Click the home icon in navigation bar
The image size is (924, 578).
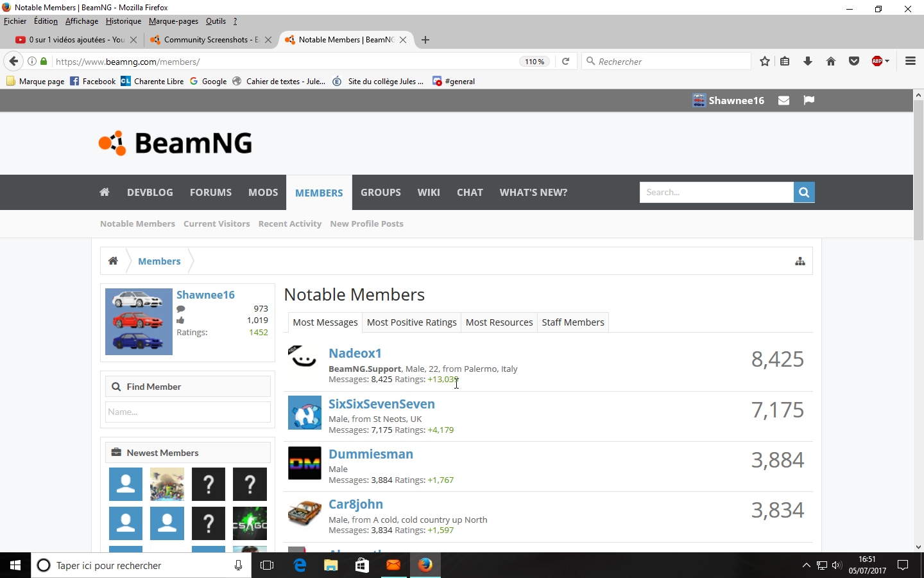(x=105, y=192)
